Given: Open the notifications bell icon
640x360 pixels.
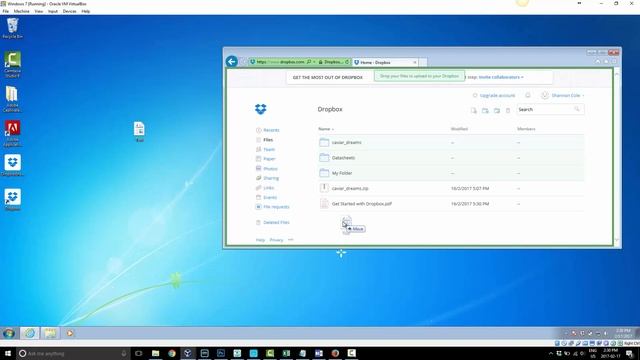Looking at the screenshot, I should 528,95.
